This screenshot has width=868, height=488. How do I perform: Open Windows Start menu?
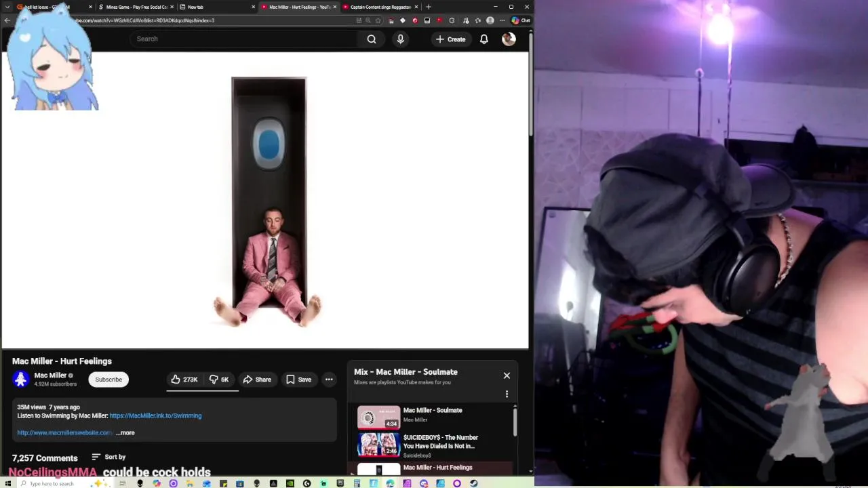pyautogui.click(x=7, y=483)
